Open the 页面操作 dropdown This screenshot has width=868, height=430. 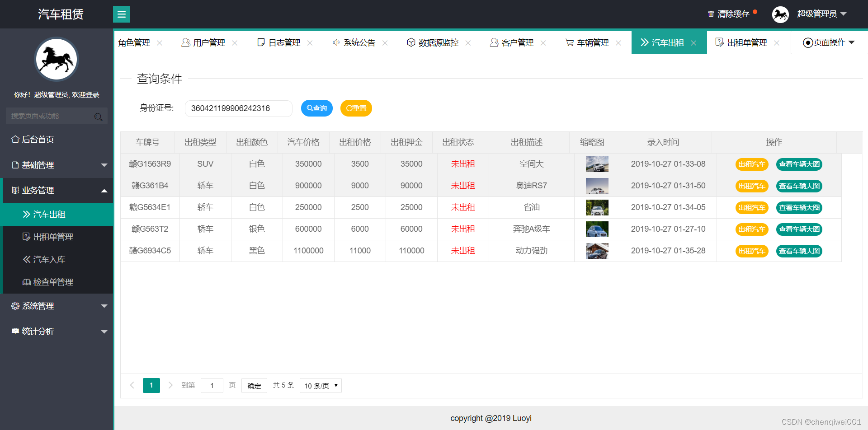[x=829, y=42]
